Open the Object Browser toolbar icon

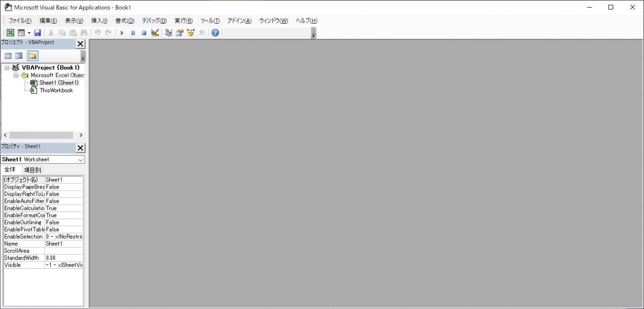pos(191,33)
